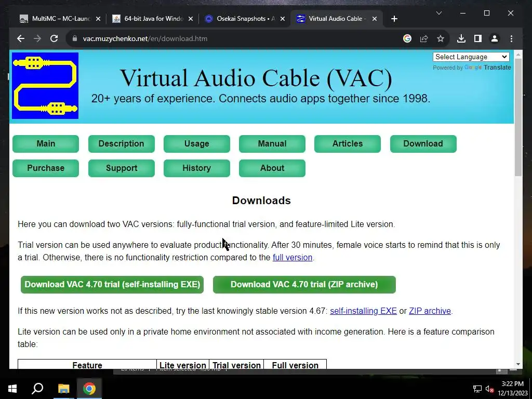Open the Select Language dropdown
532x399 pixels.
(471, 57)
